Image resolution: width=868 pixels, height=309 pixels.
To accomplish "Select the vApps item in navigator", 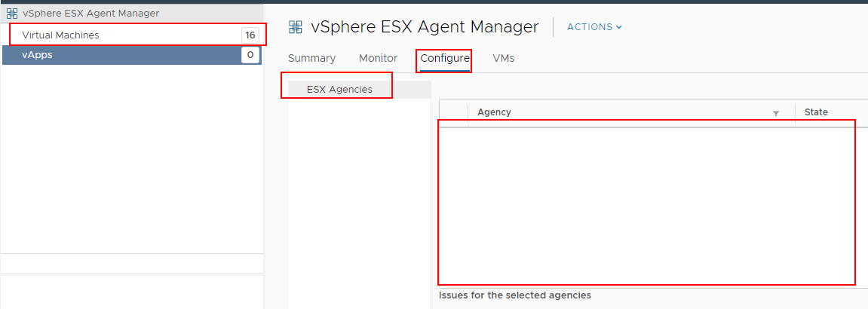I will coord(37,54).
